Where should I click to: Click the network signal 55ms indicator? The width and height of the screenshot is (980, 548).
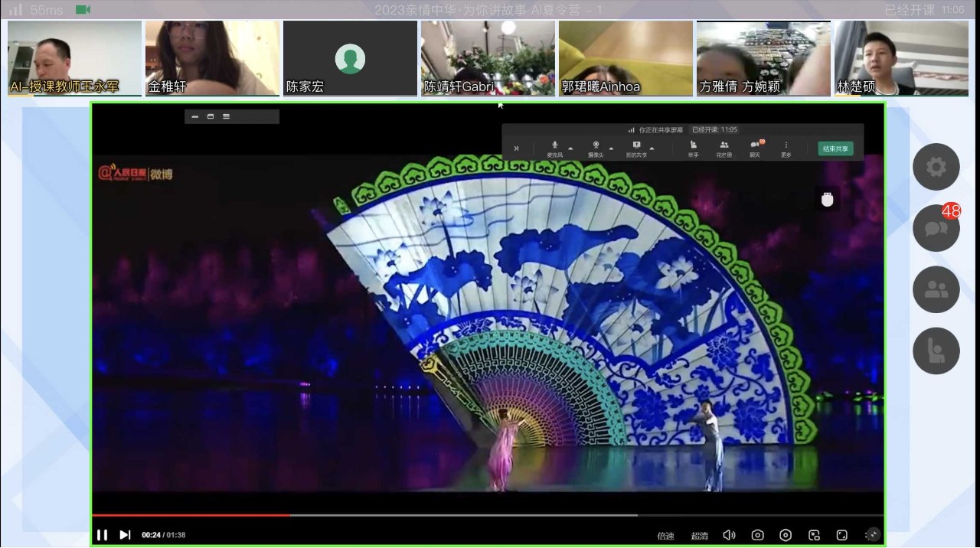pyautogui.click(x=36, y=10)
